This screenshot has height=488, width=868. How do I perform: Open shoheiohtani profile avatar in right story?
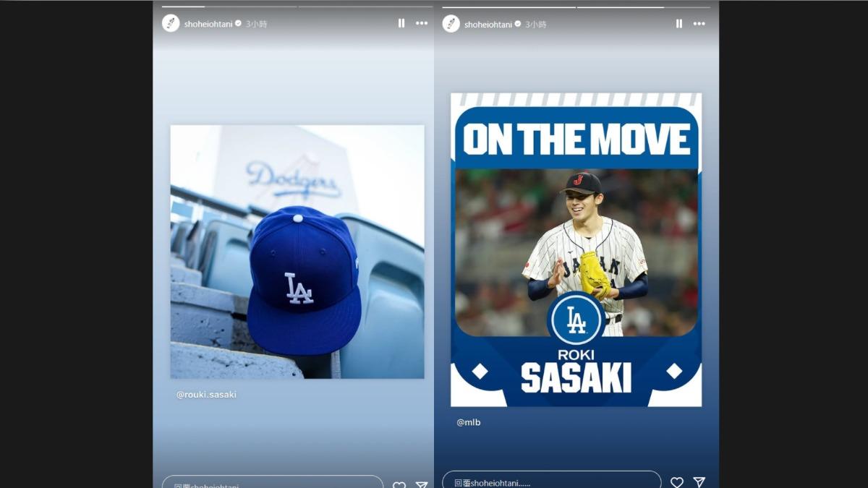tap(451, 24)
